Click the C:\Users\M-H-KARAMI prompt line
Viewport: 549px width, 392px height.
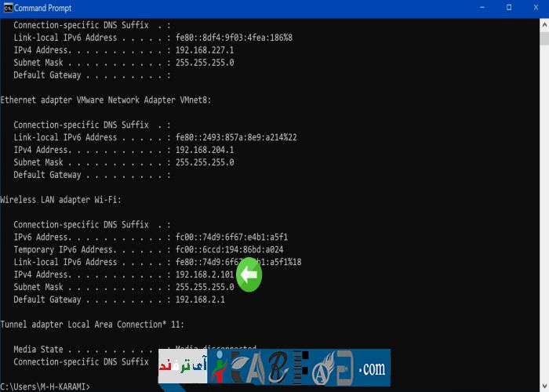click(45, 387)
